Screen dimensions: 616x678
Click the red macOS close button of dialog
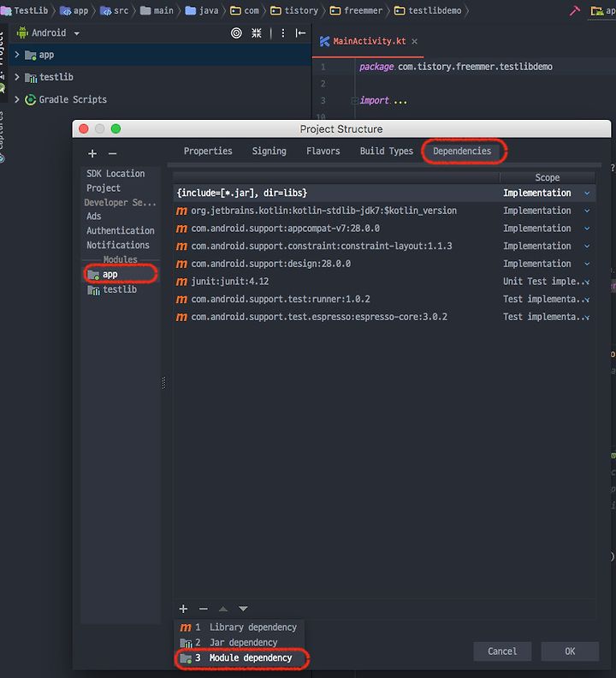[84, 129]
